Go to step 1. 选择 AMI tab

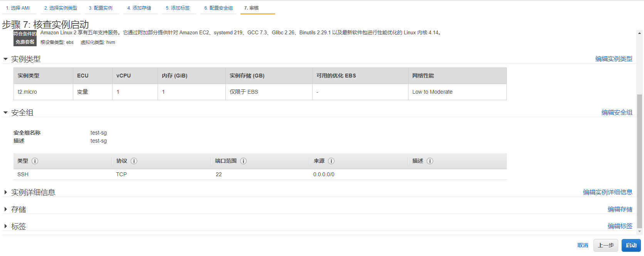[x=18, y=8]
